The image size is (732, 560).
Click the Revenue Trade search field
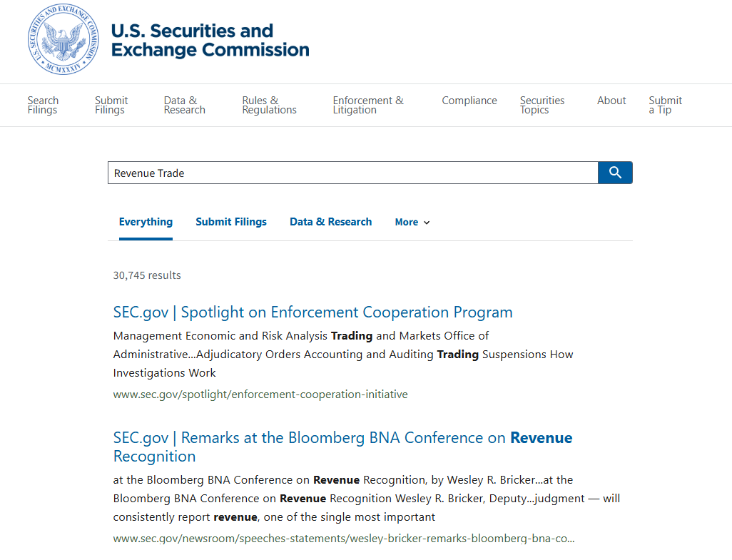tap(352, 173)
